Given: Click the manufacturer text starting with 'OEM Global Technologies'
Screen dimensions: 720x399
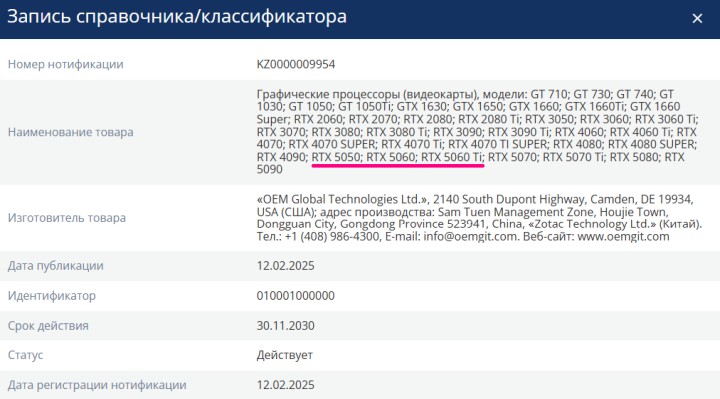Looking at the screenshot, I should point(479,218).
